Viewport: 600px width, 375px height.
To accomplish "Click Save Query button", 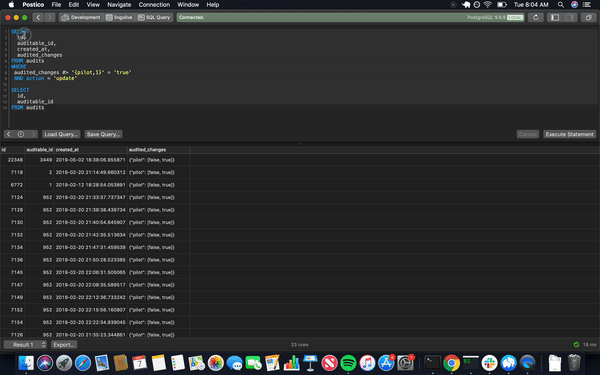I will coord(103,134).
